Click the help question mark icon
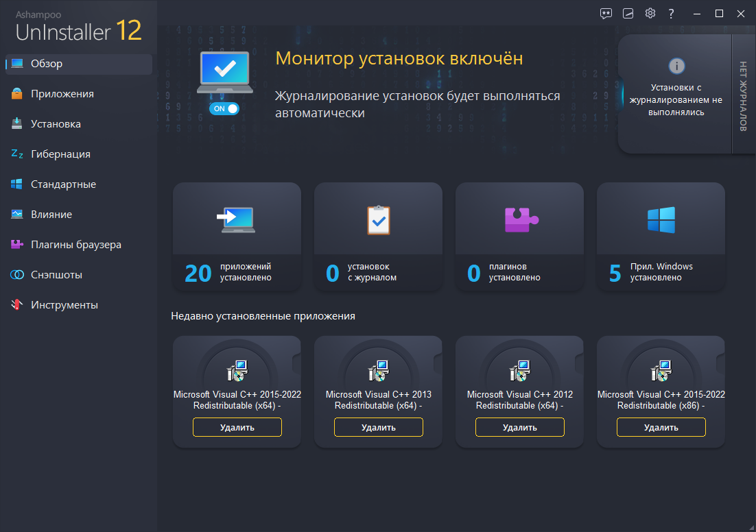The width and height of the screenshot is (756, 532). (x=671, y=13)
